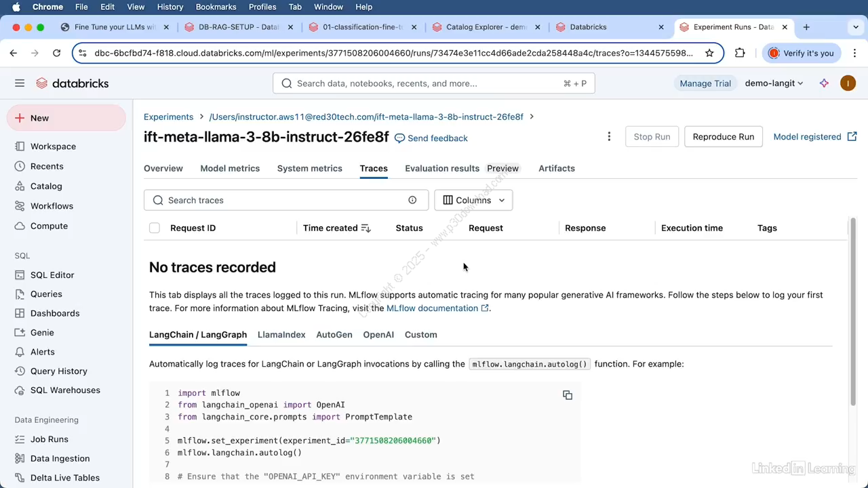Click the browser reload icon
Viewport: 868px width, 488px height.
57,53
